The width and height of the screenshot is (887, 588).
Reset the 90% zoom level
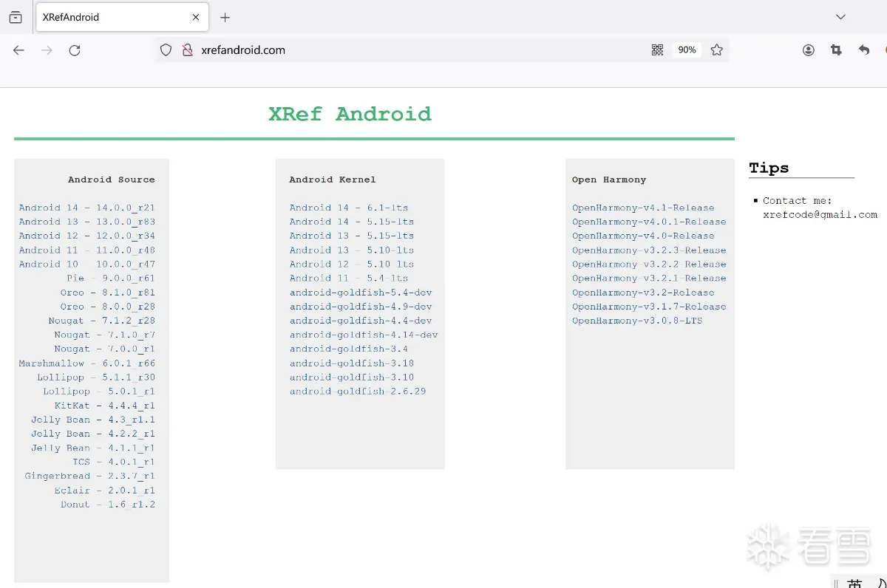click(x=687, y=50)
